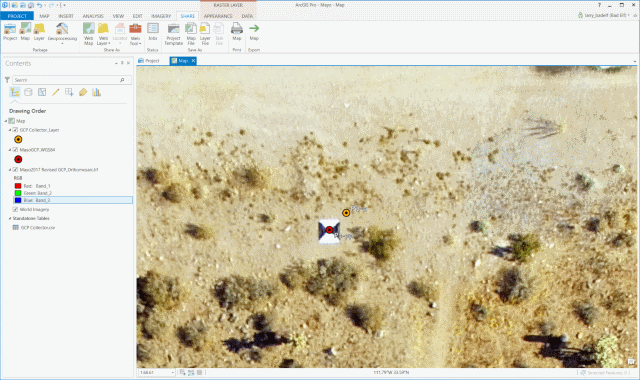
Task: Switch to the Project view tab
Action: click(x=149, y=60)
